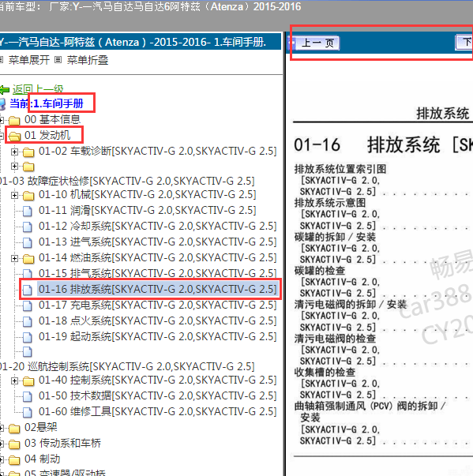Expand the 01-14 燃油系统 node
473x476 pixels.
pyautogui.click(x=14, y=258)
